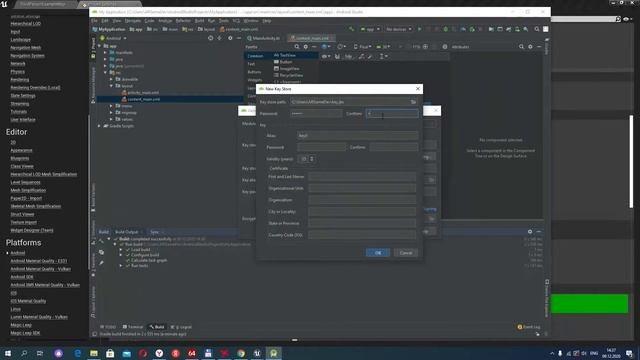This screenshot has width=640, height=360.
Task: Open the Help menu in Android Studio
Action: coord(267,20)
